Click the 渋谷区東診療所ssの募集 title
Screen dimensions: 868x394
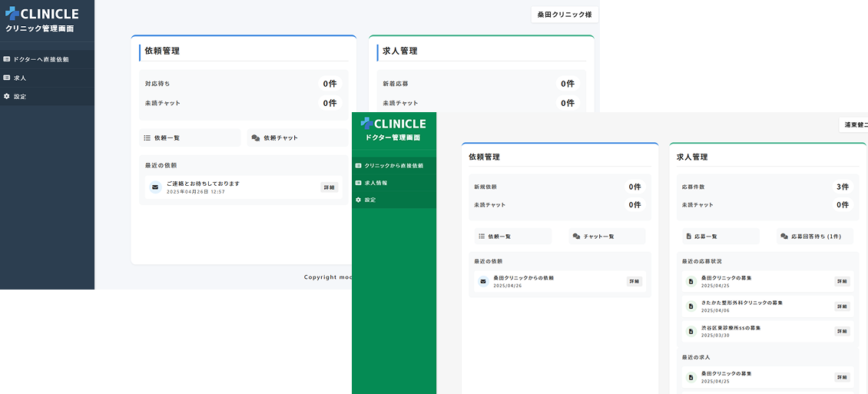pos(731,328)
